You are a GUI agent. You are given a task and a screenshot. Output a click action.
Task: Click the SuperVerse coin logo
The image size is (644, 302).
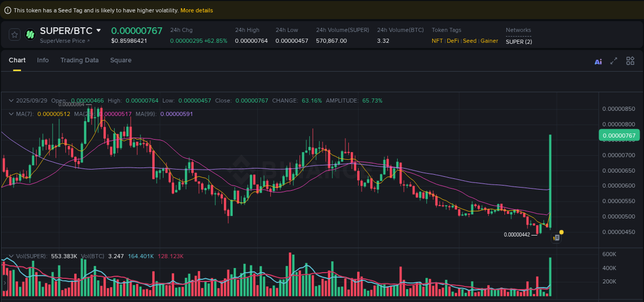(x=30, y=34)
